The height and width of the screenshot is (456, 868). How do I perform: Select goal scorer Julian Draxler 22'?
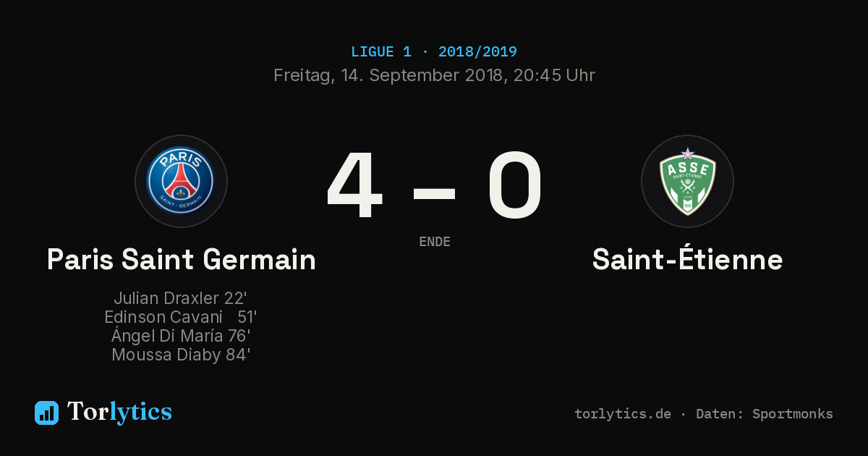point(181,298)
